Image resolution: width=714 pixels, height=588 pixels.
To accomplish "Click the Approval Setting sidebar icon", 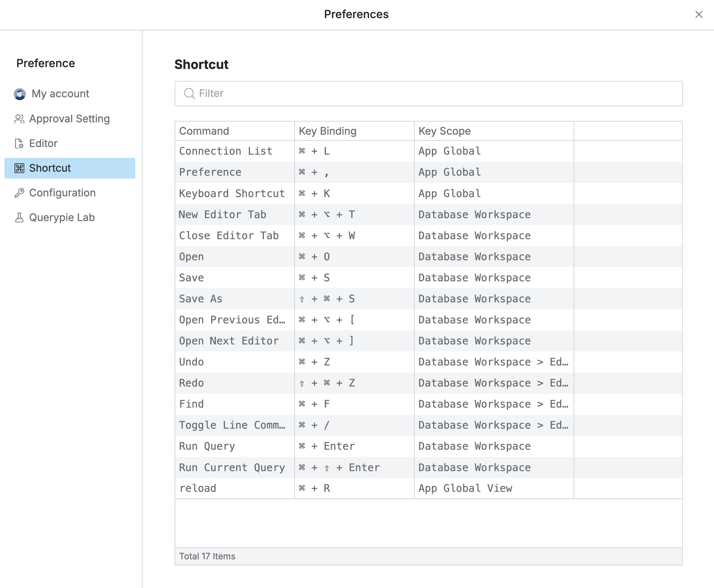I will (x=19, y=118).
